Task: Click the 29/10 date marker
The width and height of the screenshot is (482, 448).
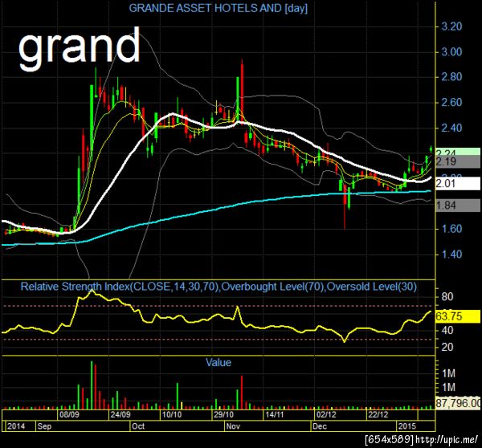Action: [x=223, y=414]
